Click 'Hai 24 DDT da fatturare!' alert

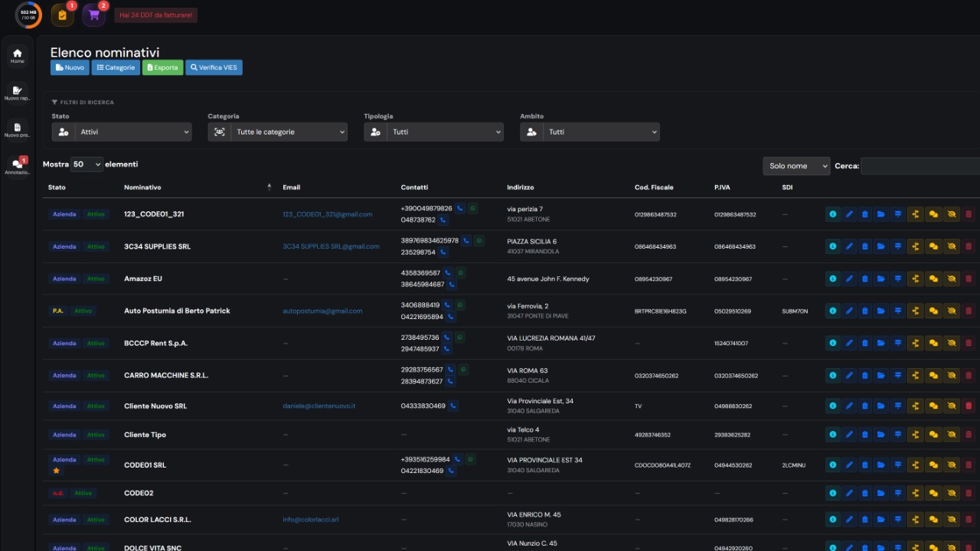[155, 15]
